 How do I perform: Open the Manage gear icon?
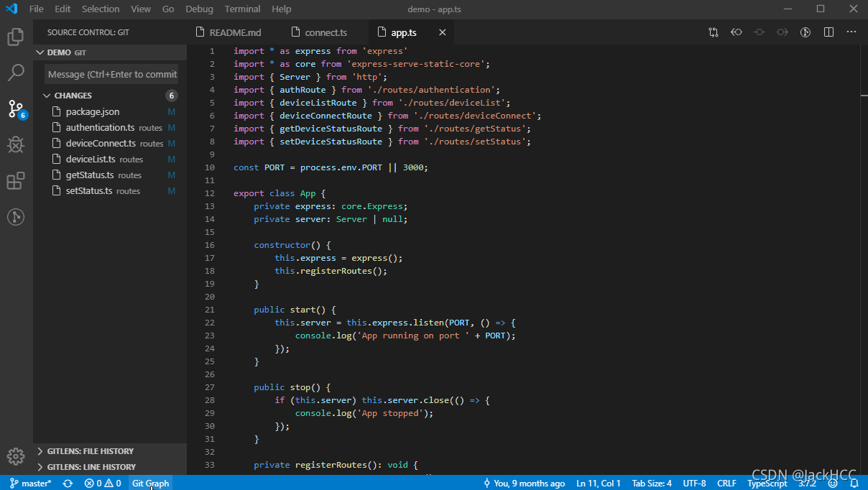pos(16,456)
